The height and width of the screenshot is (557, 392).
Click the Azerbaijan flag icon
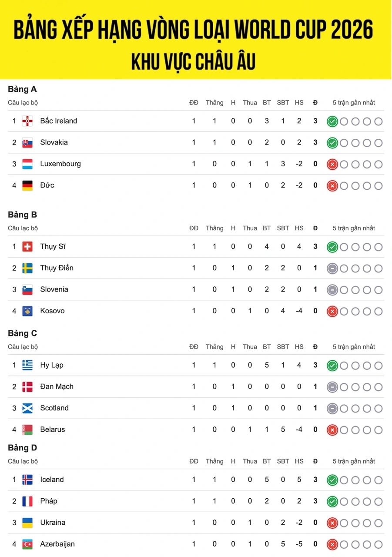point(27,544)
